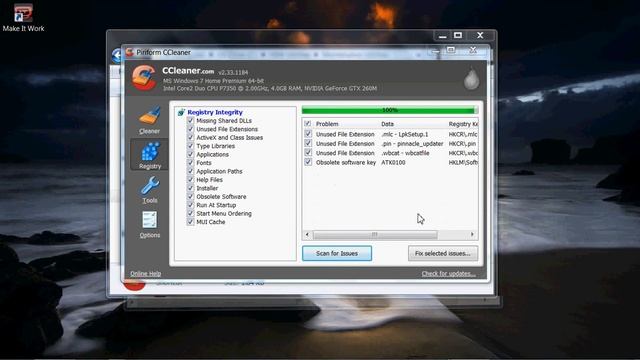Maximize the background window

[x=458, y=36]
